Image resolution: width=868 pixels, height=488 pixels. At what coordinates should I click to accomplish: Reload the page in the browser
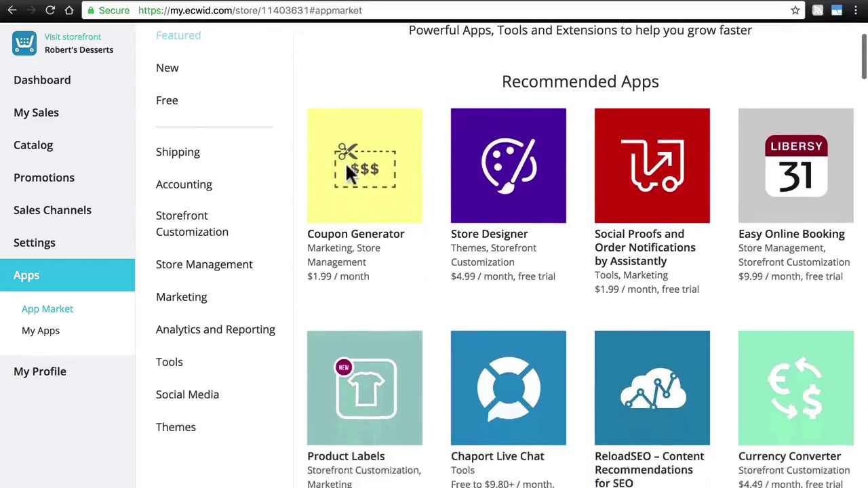point(50,10)
